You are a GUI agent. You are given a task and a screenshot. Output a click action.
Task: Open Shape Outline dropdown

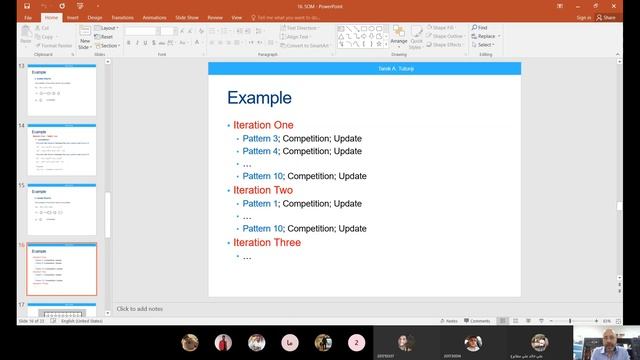pyautogui.click(x=445, y=36)
